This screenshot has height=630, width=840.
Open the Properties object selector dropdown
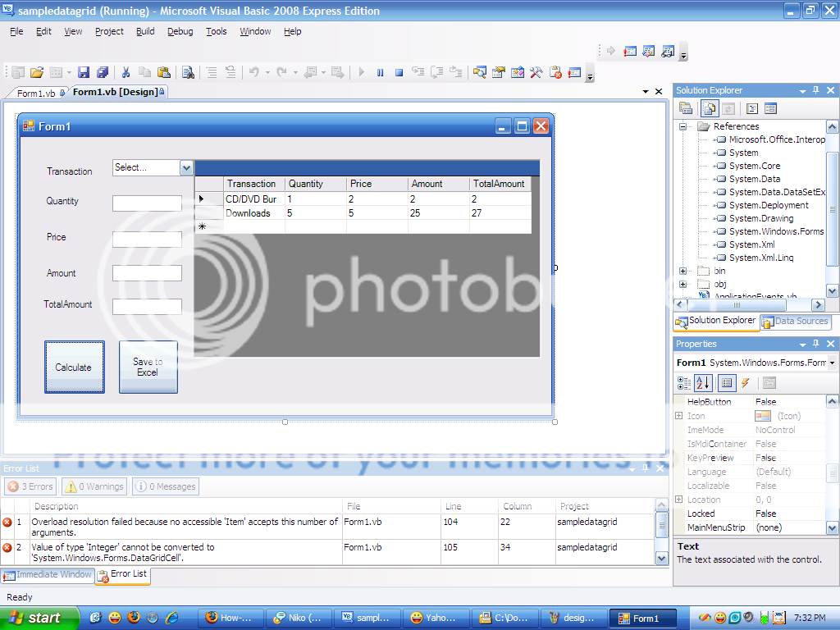pyautogui.click(x=832, y=363)
